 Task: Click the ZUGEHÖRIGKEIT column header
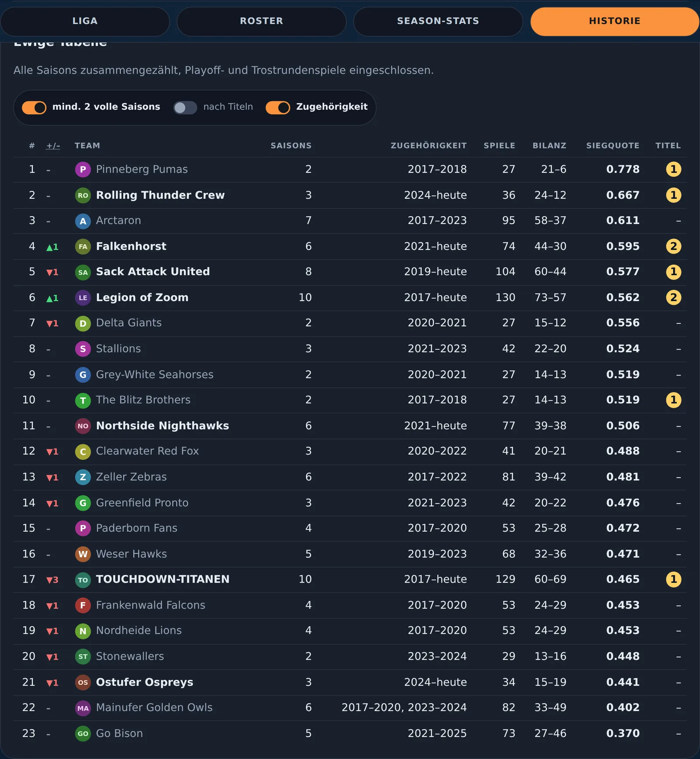pyautogui.click(x=429, y=146)
